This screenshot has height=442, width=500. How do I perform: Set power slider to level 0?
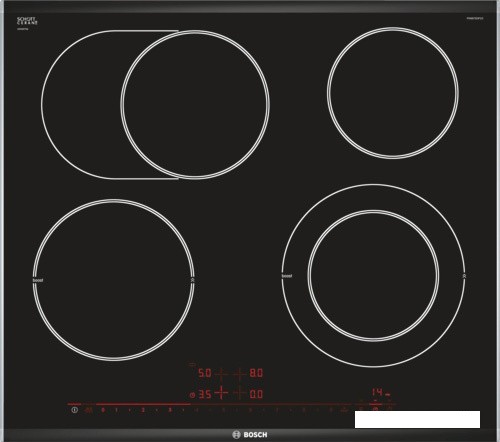coord(103,410)
